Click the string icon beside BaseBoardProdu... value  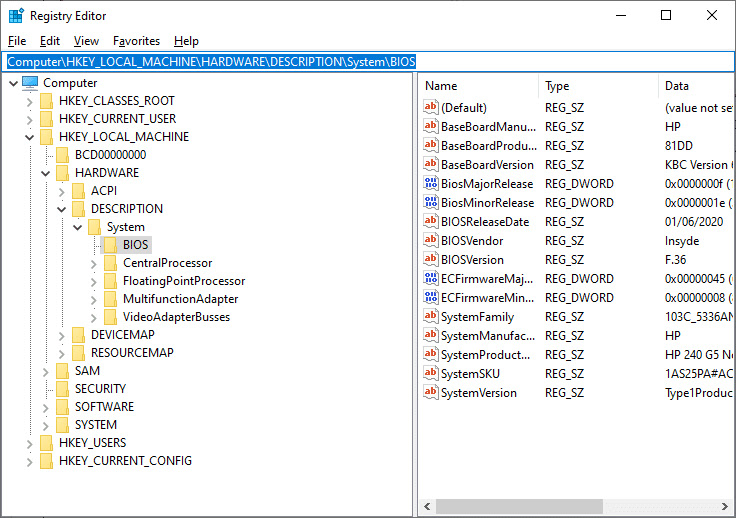pos(430,145)
